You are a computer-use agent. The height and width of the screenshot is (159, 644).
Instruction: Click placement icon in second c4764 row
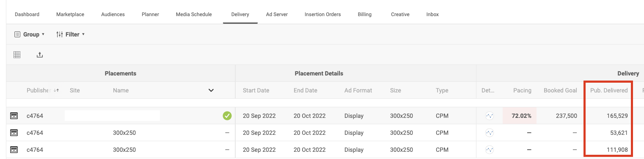pyautogui.click(x=14, y=133)
